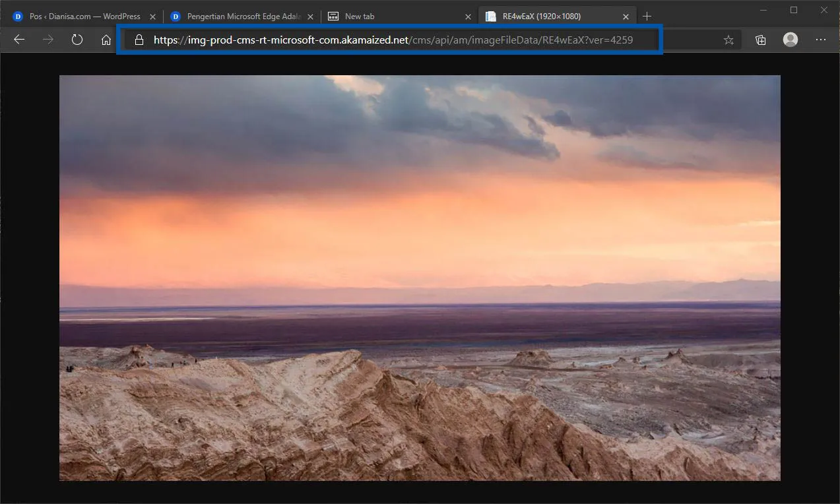Click the back navigation arrow
The height and width of the screenshot is (504, 840).
[18, 40]
